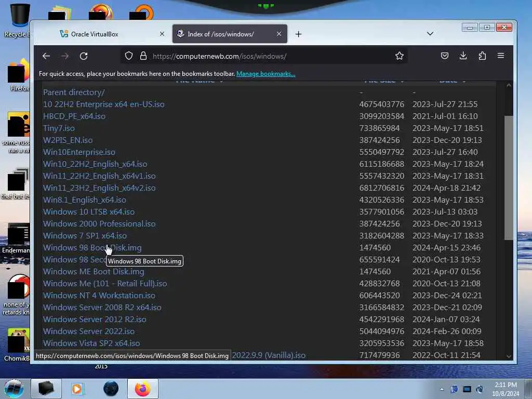
Task: Click Windows 98 Boot Disk.img link
Action: [x=92, y=248]
